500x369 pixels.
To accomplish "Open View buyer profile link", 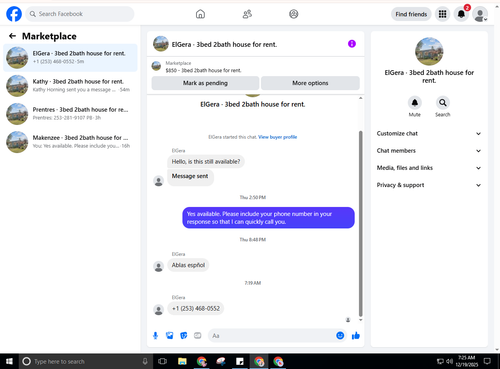I will (278, 137).
